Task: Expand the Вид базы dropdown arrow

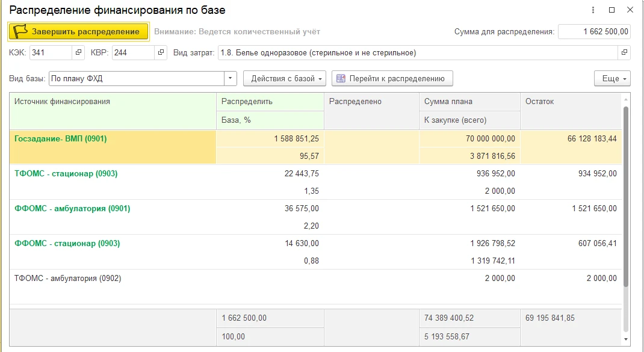Action: point(231,78)
